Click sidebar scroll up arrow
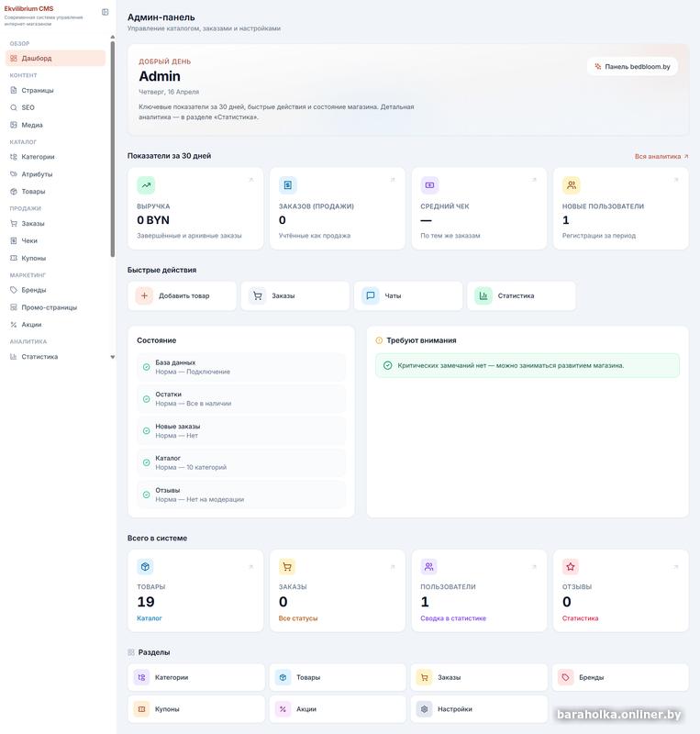The width and height of the screenshot is (700, 734). pos(112,37)
